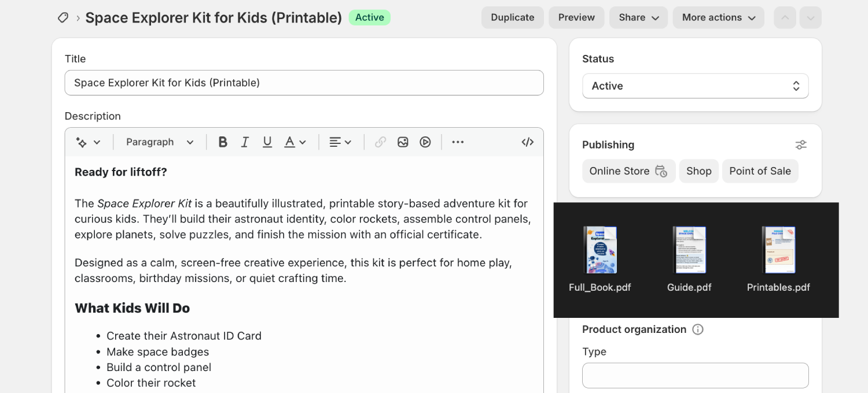The image size is (868, 393).
Task: Switch to HTML code view
Action: pyautogui.click(x=527, y=142)
